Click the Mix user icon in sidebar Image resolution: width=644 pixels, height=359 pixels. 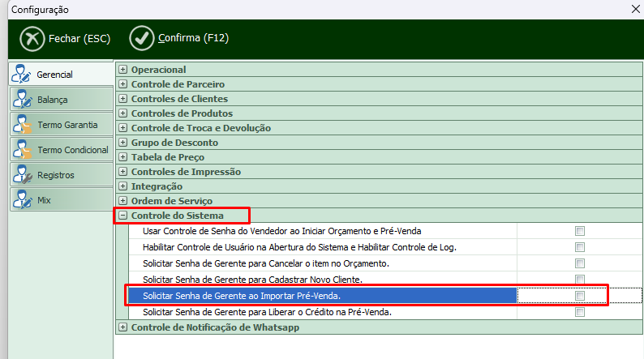[x=22, y=200]
